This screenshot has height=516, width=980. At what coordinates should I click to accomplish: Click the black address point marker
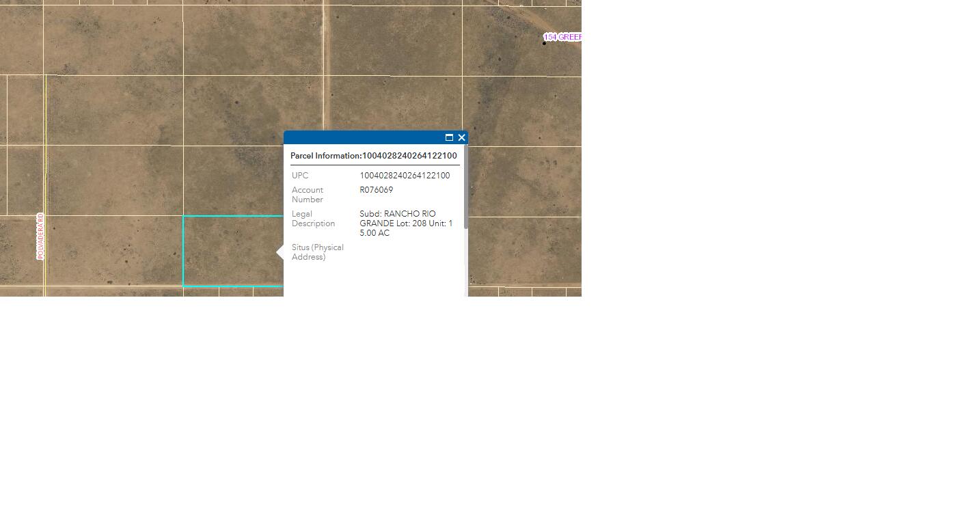[x=545, y=44]
